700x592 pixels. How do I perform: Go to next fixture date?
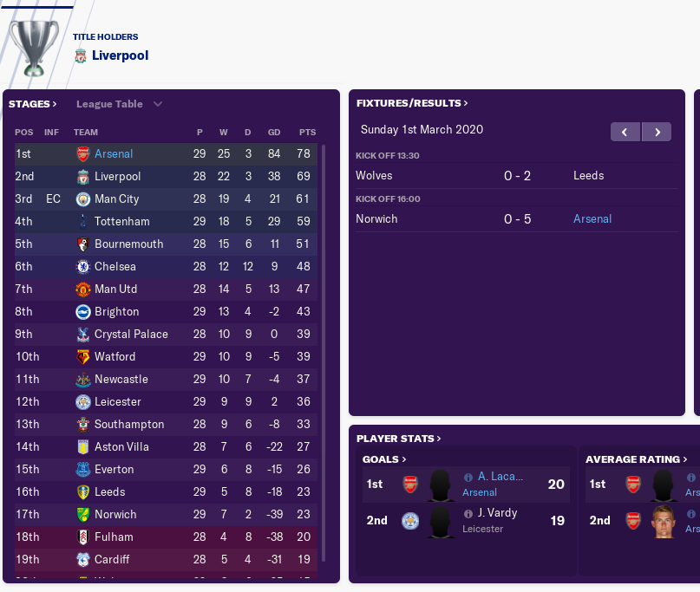[657, 132]
